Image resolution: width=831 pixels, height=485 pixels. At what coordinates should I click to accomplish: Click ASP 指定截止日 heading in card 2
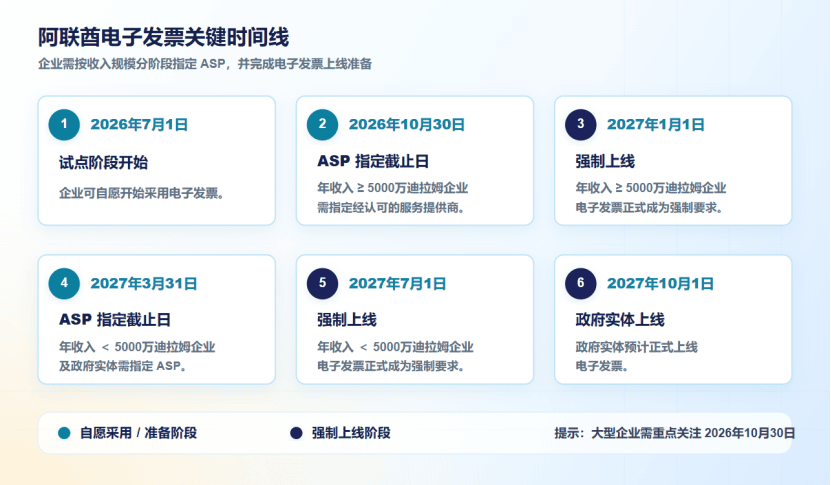pos(373,161)
